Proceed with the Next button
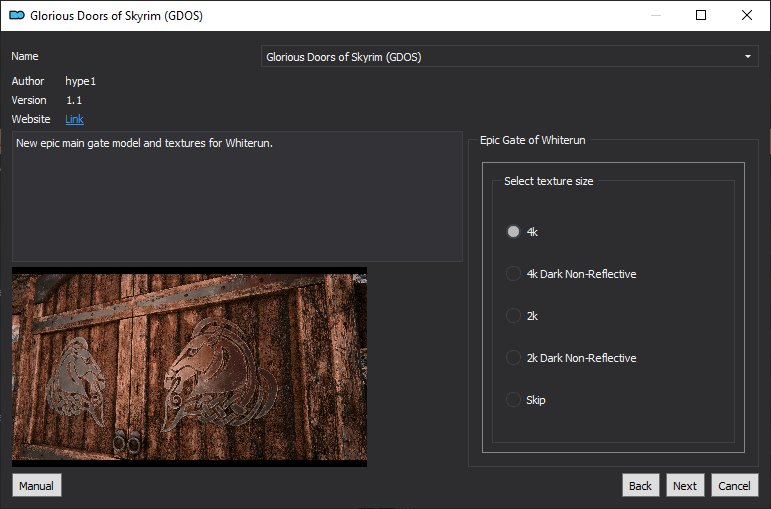771x509 pixels. click(685, 485)
